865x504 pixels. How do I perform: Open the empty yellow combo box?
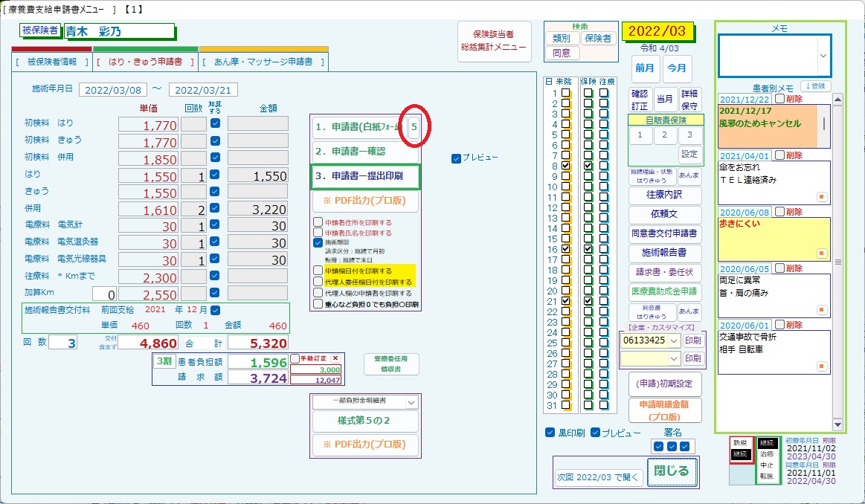click(x=674, y=359)
